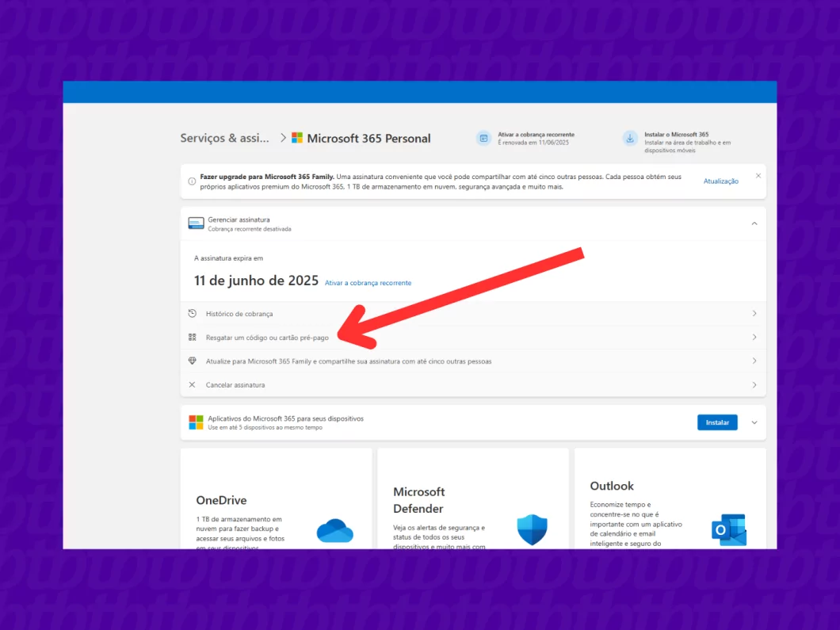Open the chevron on Histórico de cobrança row
Image resolution: width=840 pixels, height=630 pixels.
(x=754, y=313)
